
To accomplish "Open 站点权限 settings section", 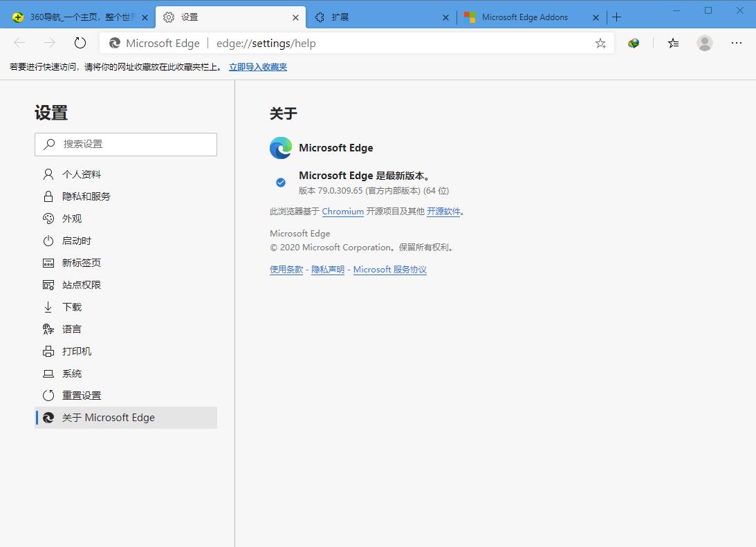I will 126,286.
